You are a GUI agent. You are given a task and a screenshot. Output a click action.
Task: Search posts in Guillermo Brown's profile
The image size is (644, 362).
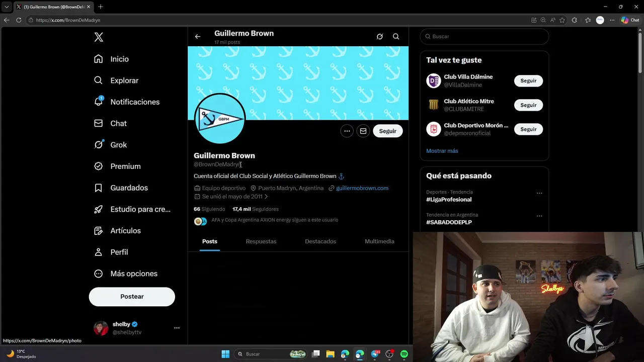[396, 37]
